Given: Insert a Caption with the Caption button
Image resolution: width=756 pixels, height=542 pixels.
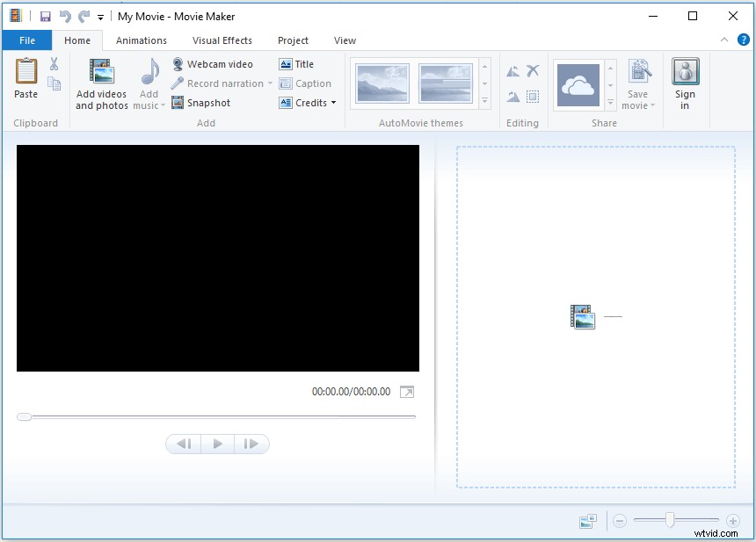Looking at the screenshot, I should [305, 83].
